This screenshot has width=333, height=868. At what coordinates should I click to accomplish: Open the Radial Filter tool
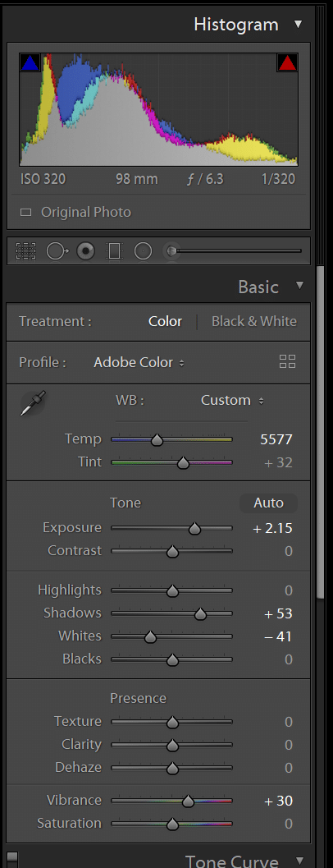pos(143,251)
